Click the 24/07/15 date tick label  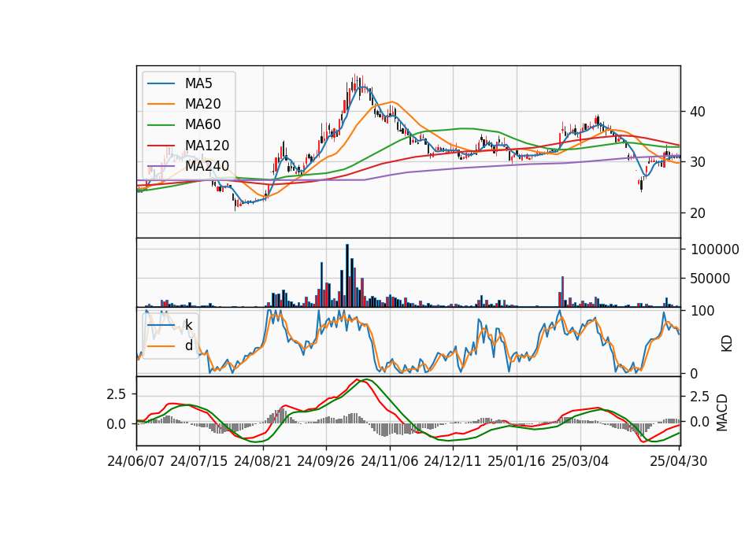(198, 461)
